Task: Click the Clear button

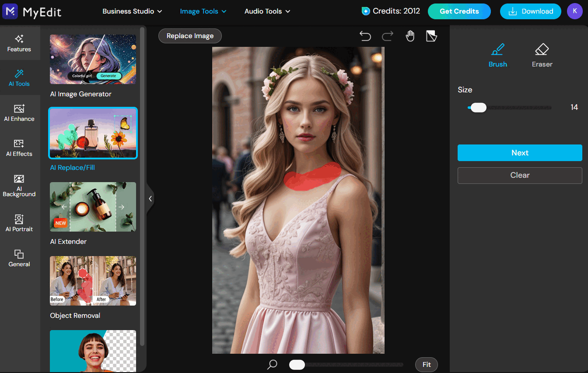Action: click(x=520, y=175)
